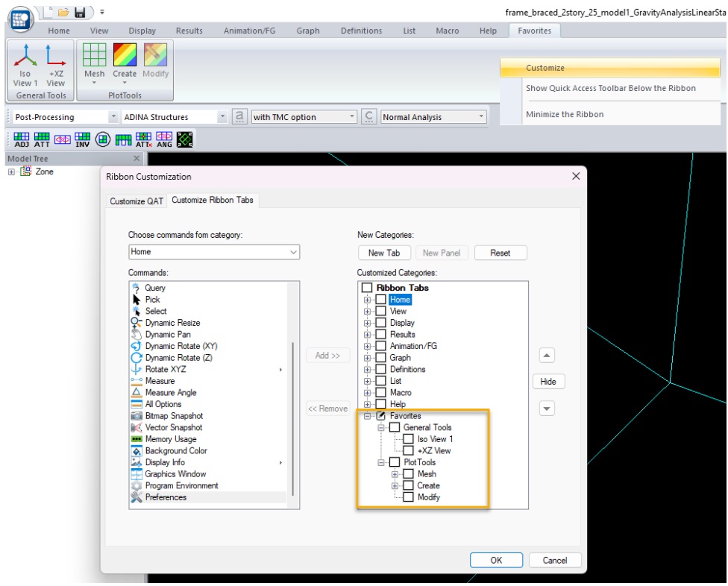Open the command category dropdown showing Home
The image size is (728, 586).
click(x=214, y=253)
